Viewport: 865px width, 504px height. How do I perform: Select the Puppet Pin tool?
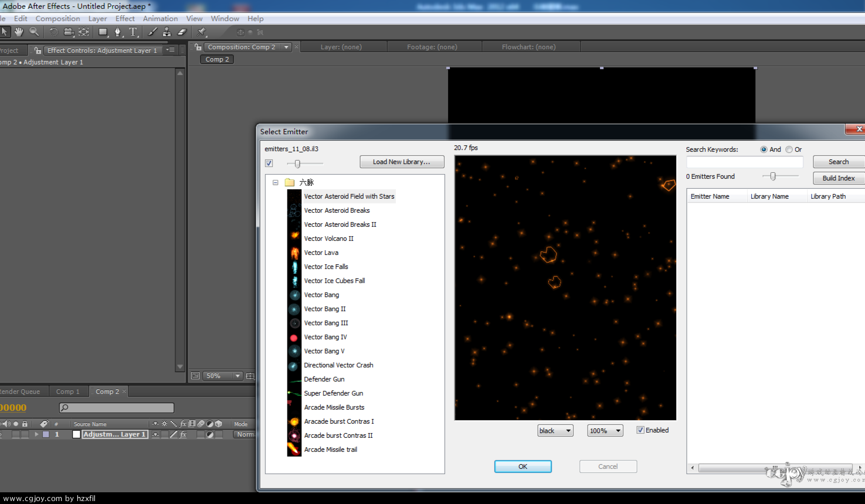pyautogui.click(x=202, y=32)
